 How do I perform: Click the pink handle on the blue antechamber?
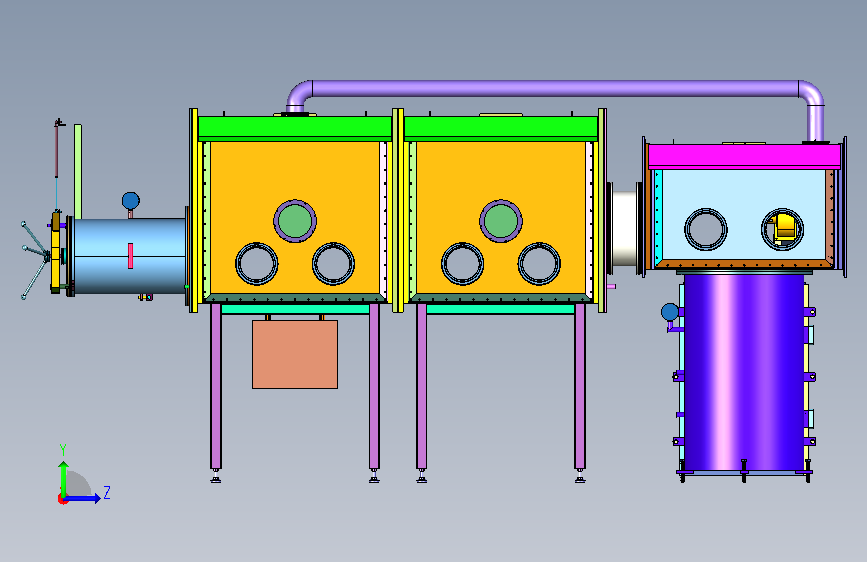[130, 256]
